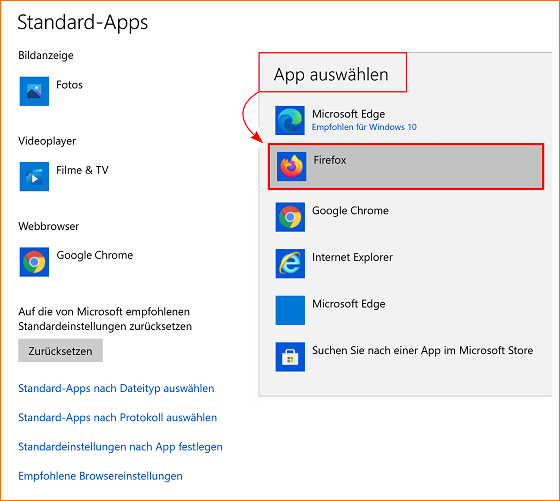Open Empfohlene Browsereinstellungen link
The width and height of the screenshot is (560, 501).
point(100,476)
